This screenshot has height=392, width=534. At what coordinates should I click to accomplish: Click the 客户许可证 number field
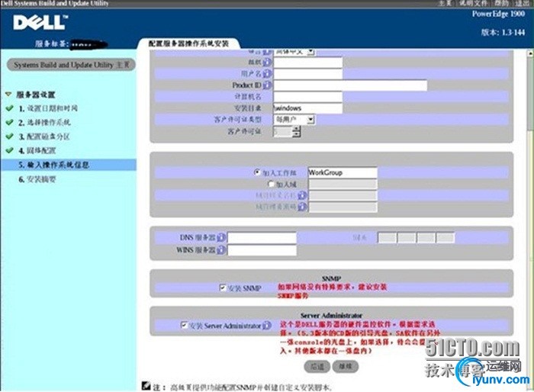(x=283, y=131)
